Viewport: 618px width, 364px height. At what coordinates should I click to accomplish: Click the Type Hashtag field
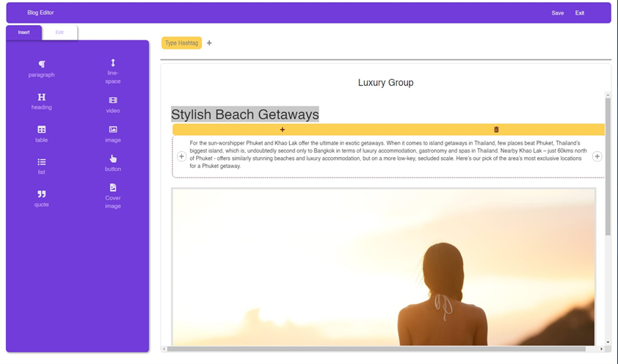[x=181, y=43]
